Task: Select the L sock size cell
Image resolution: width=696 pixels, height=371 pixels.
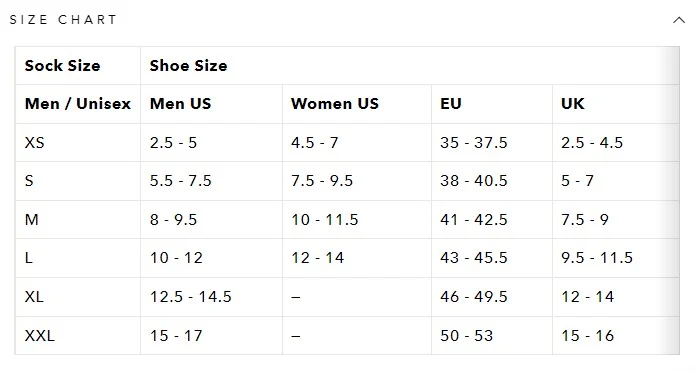Action: tap(78, 258)
